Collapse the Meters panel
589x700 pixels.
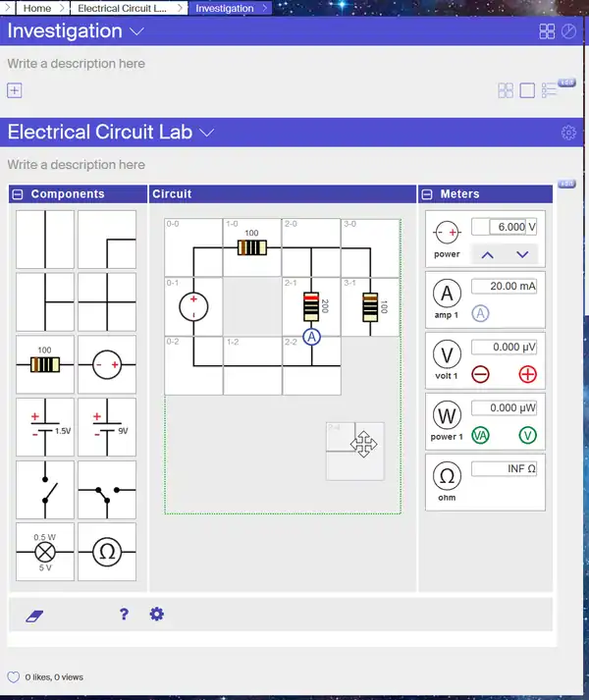pyautogui.click(x=428, y=194)
